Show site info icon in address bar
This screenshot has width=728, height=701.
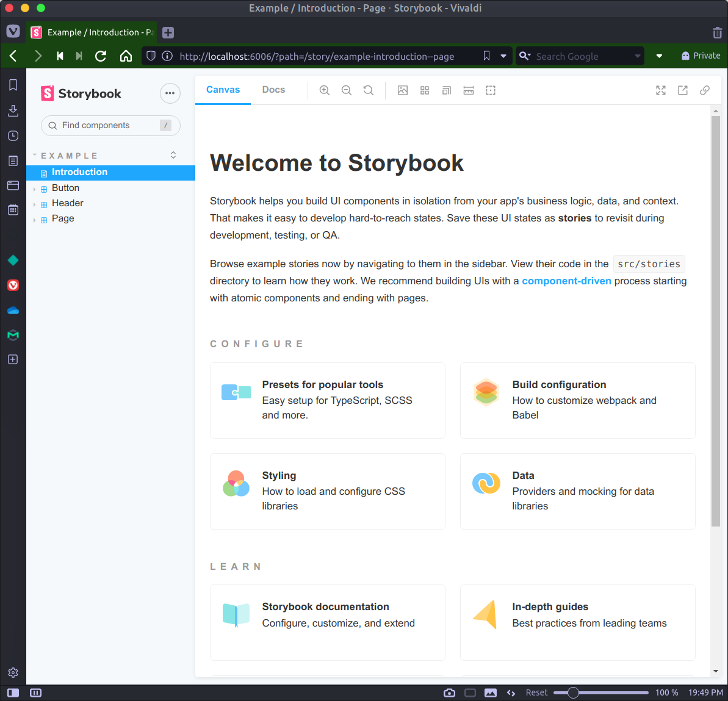[x=167, y=56]
